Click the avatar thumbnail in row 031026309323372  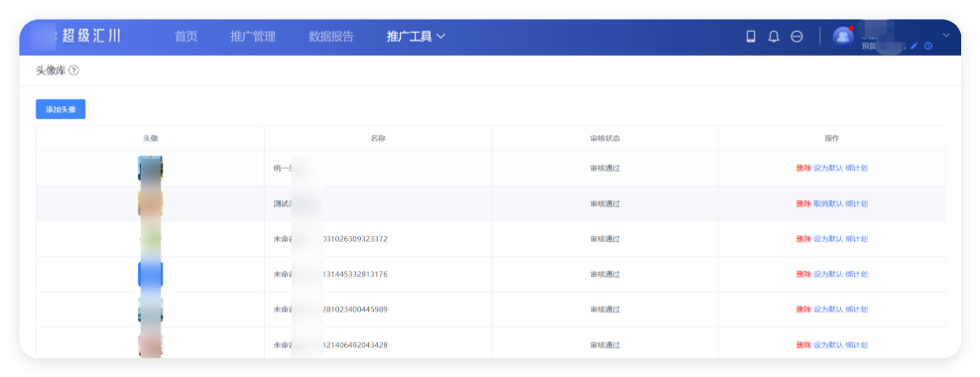pyautogui.click(x=150, y=239)
